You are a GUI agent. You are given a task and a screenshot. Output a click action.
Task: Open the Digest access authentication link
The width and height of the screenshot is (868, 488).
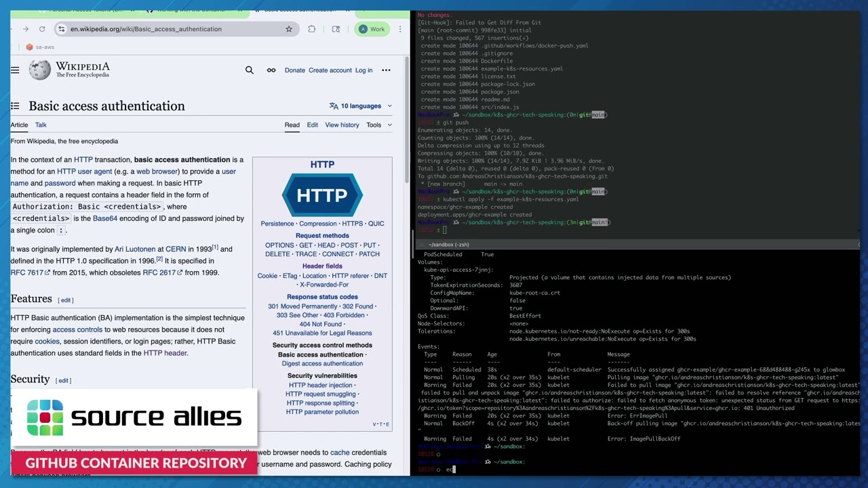pos(322,363)
